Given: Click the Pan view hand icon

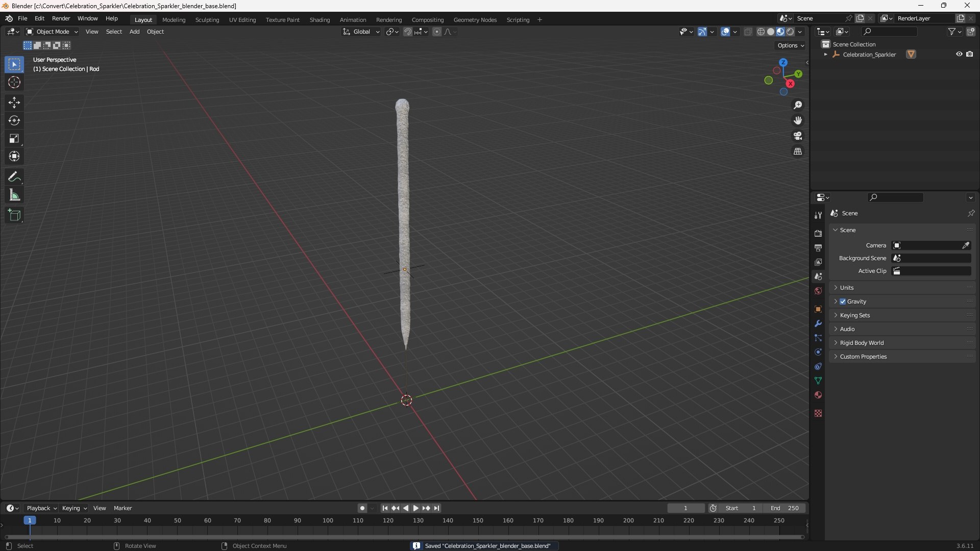Looking at the screenshot, I should (x=798, y=120).
